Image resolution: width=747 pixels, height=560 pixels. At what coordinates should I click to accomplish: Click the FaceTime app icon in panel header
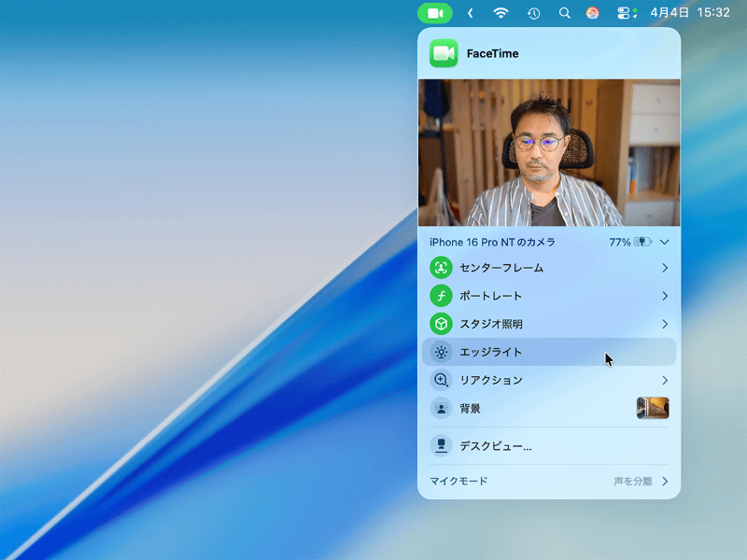(444, 53)
